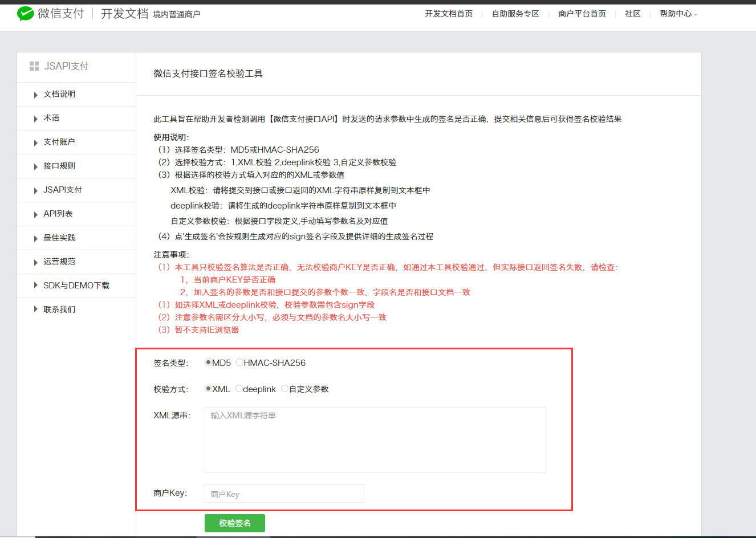Choose XML verification method radio
Image resolution: width=756 pixels, height=538 pixels.
click(208, 389)
